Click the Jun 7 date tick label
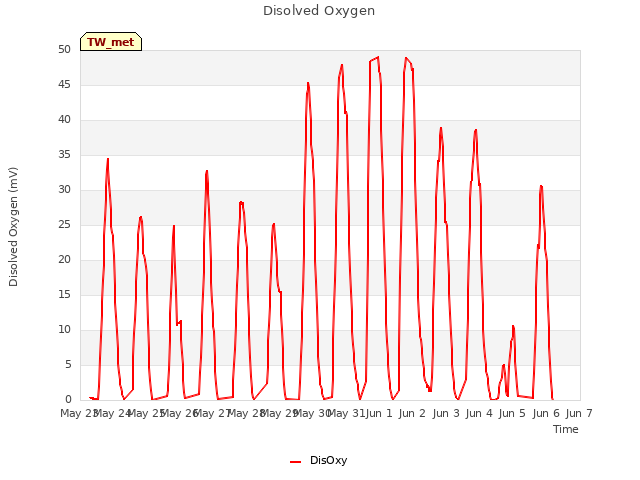This screenshot has width=640, height=480. pos(579,413)
